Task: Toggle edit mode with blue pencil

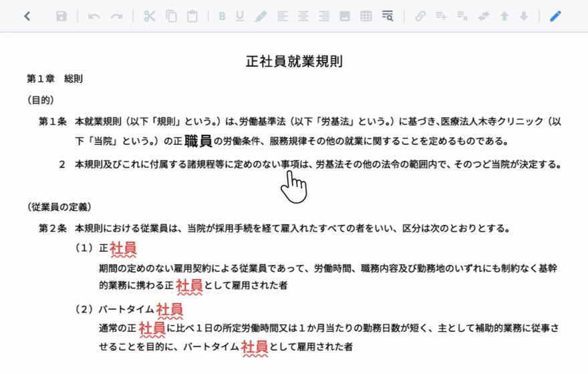Action: tap(555, 16)
